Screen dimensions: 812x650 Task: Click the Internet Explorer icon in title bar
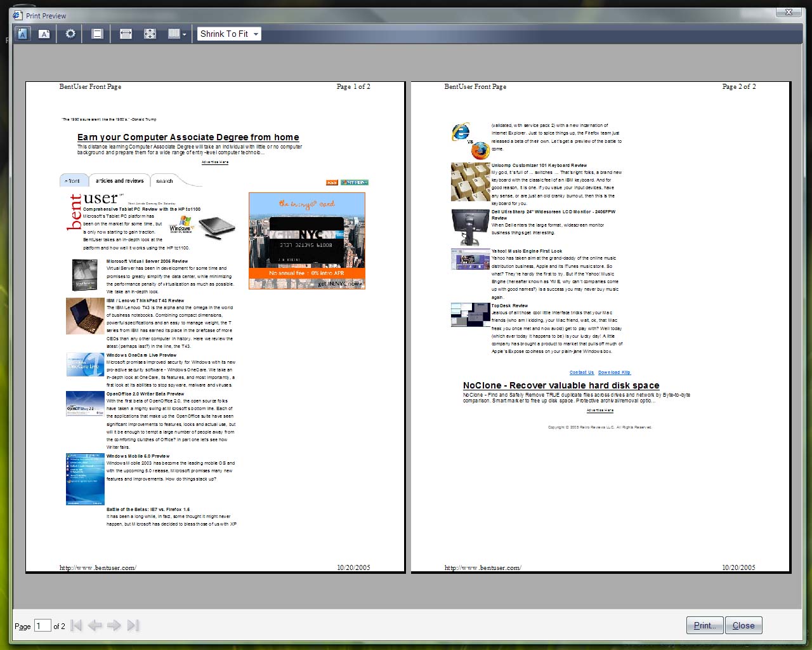(x=18, y=15)
